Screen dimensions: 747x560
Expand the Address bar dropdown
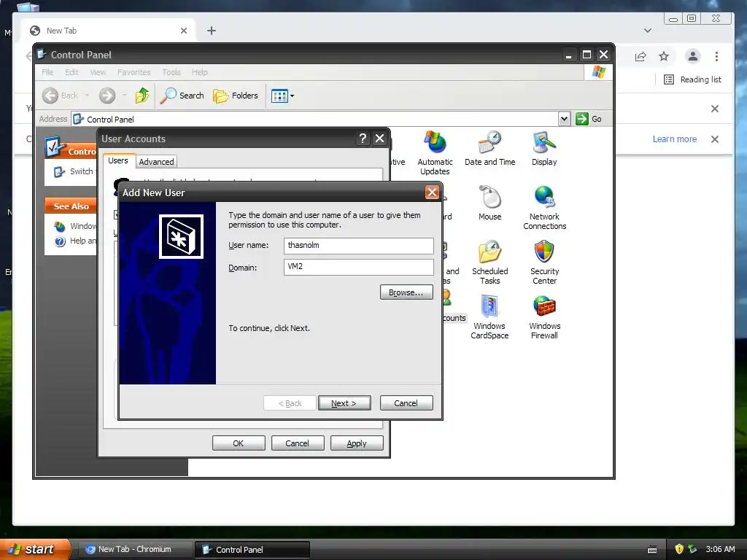(564, 119)
